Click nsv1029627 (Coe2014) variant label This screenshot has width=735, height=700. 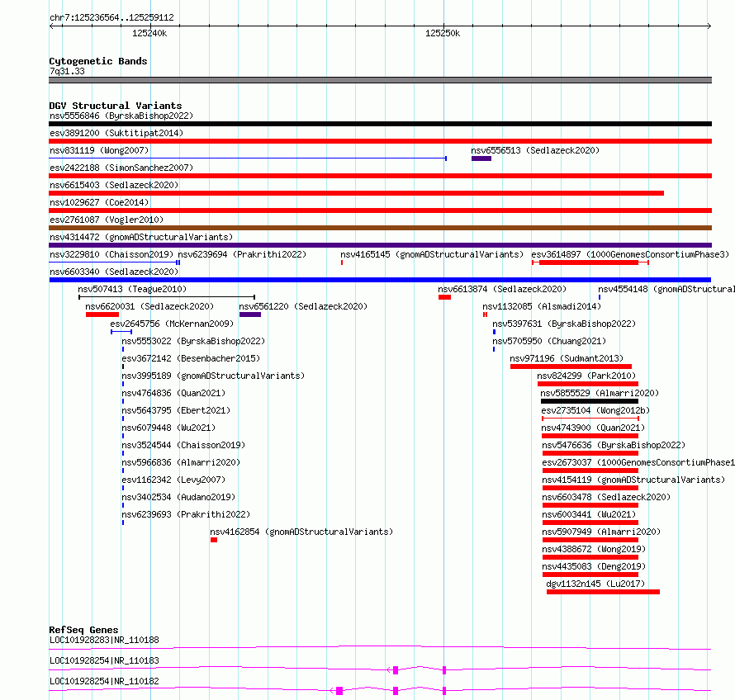pyautogui.click(x=99, y=202)
